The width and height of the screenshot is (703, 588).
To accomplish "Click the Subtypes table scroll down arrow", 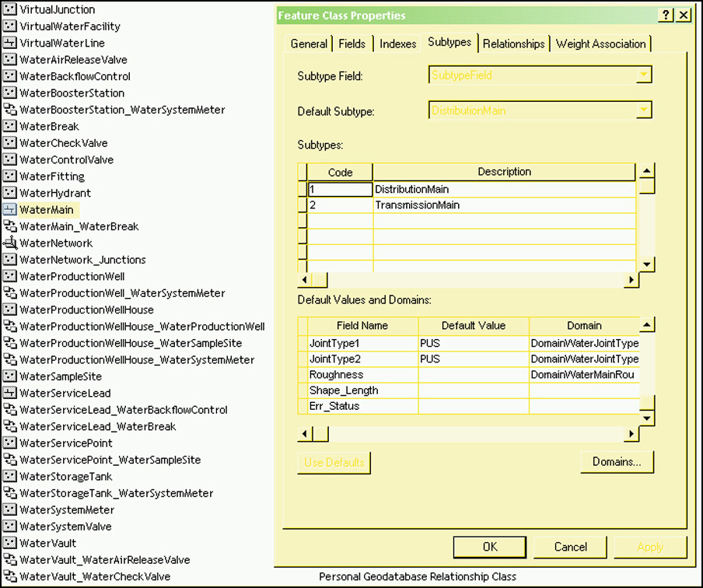I will click(x=646, y=264).
